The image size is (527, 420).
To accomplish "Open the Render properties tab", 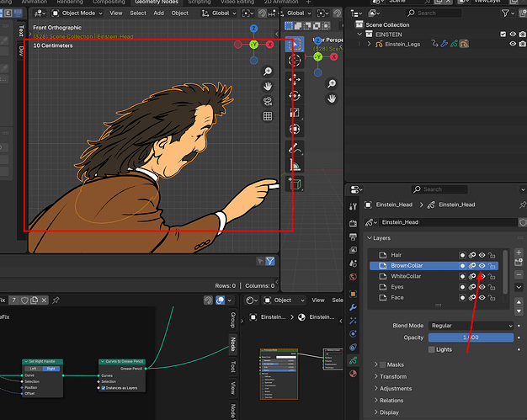I will [353, 223].
